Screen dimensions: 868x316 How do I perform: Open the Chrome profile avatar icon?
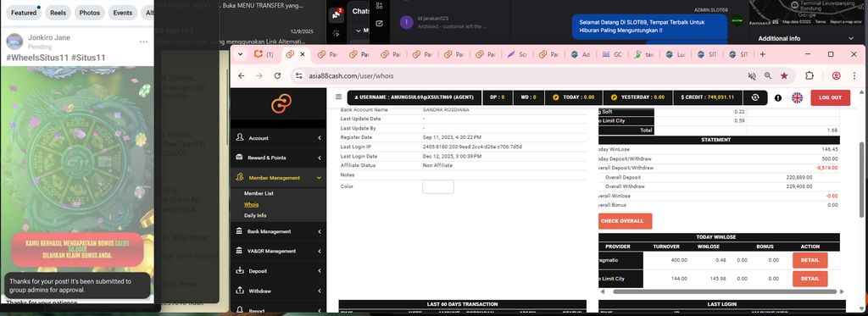(x=837, y=75)
